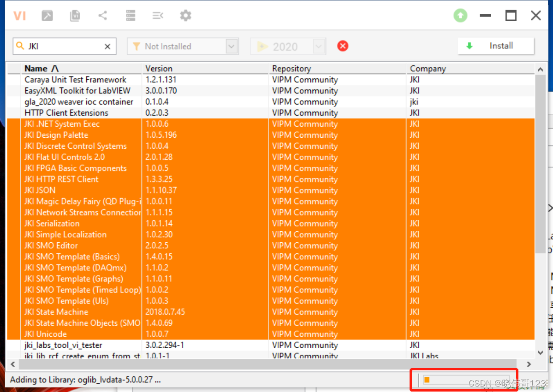
Task: Click the JKI search input field
Action: (x=65, y=46)
